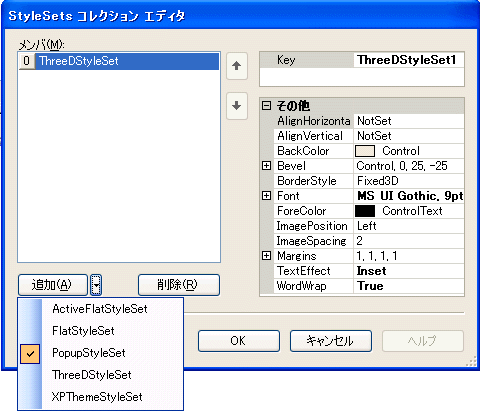
Task: Click the Font value MS UI Gothic, 9pt
Action: [x=409, y=196]
